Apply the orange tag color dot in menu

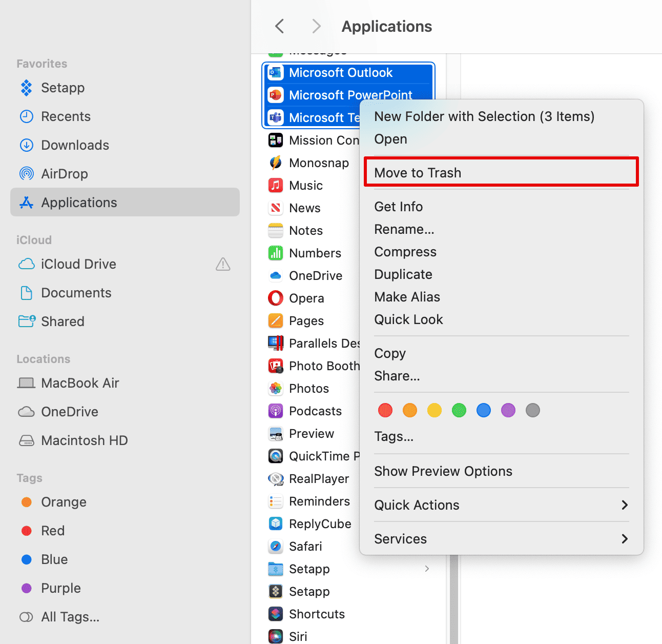pos(410,410)
